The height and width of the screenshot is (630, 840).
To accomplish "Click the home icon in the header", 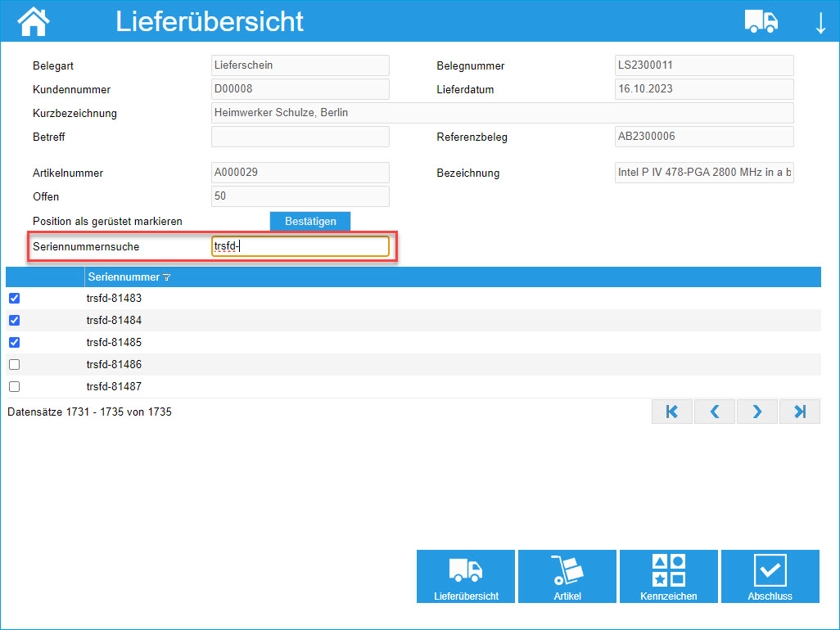I will tap(32, 20).
